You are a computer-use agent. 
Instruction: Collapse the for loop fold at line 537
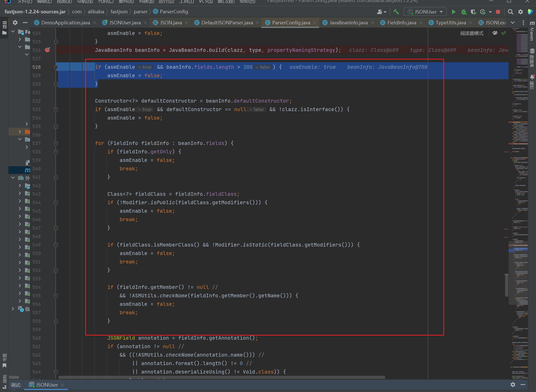[x=56, y=143]
